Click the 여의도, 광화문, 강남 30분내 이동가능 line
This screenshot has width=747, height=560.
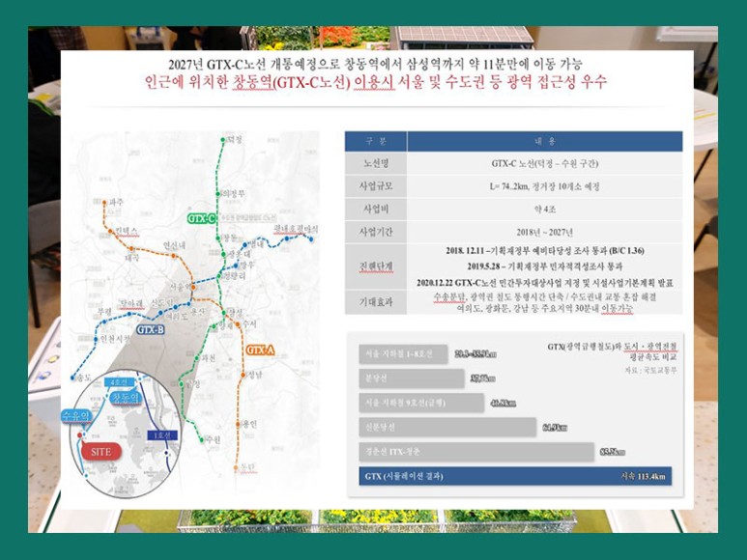tap(544, 308)
